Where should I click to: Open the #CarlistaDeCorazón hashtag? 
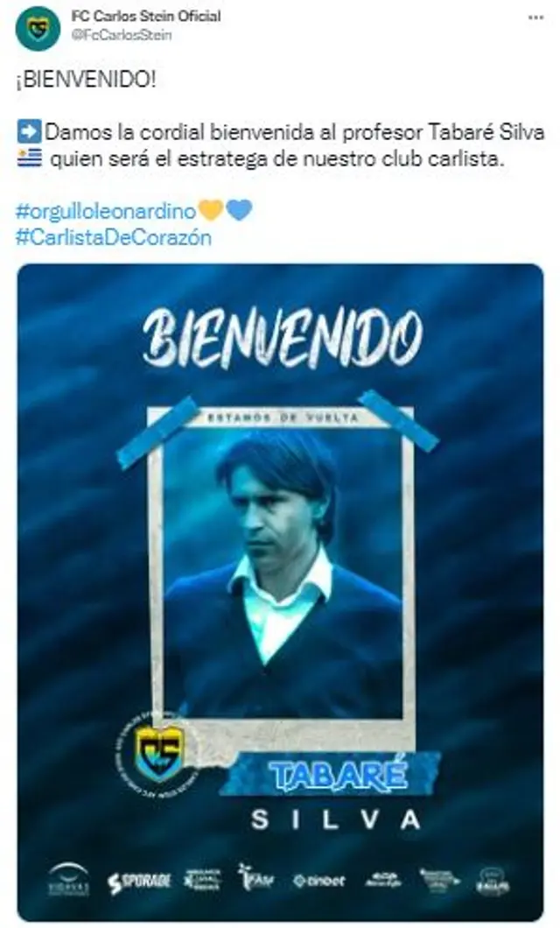[x=114, y=238]
